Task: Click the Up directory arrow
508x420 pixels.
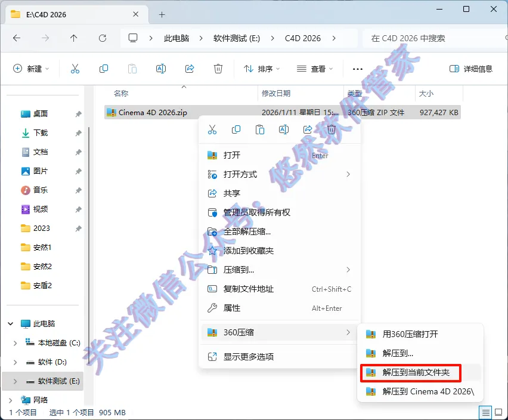Action: click(x=74, y=38)
